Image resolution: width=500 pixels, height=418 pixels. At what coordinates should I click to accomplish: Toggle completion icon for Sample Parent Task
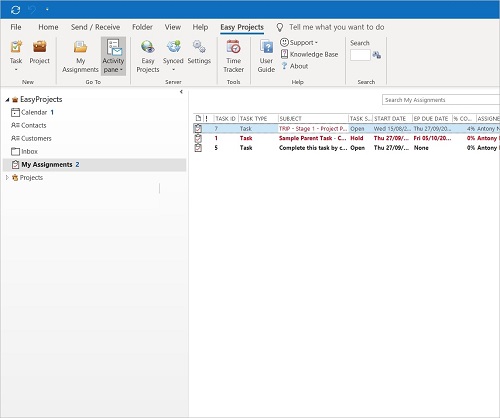[x=198, y=138]
